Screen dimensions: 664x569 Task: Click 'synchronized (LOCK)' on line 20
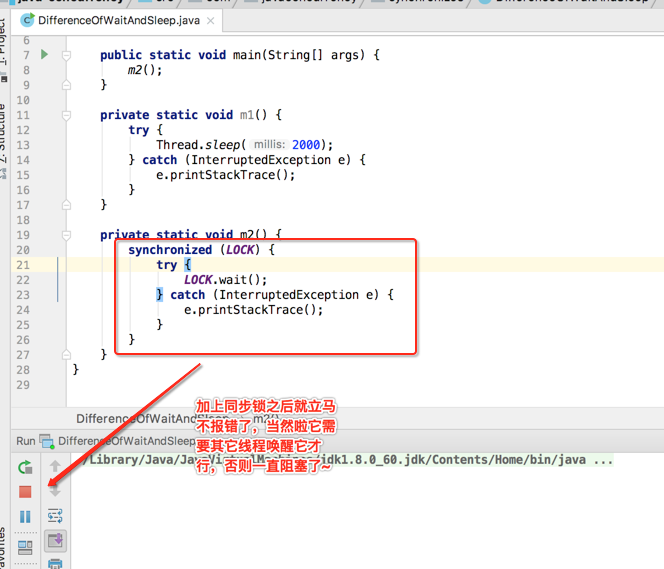click(194, 250)
